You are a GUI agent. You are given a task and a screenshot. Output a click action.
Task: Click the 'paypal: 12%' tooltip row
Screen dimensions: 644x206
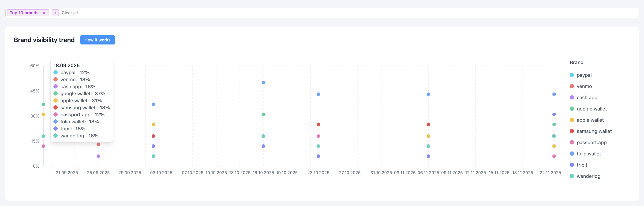(x=71, y=72)
